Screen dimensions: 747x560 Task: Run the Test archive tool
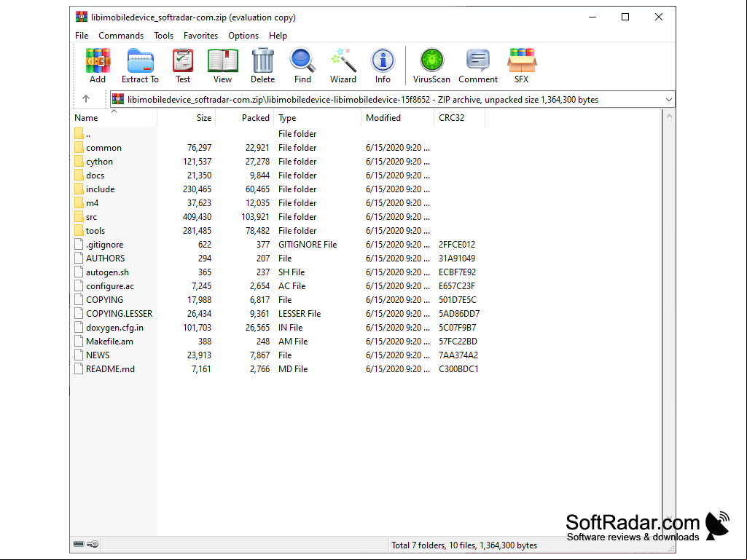183,66
